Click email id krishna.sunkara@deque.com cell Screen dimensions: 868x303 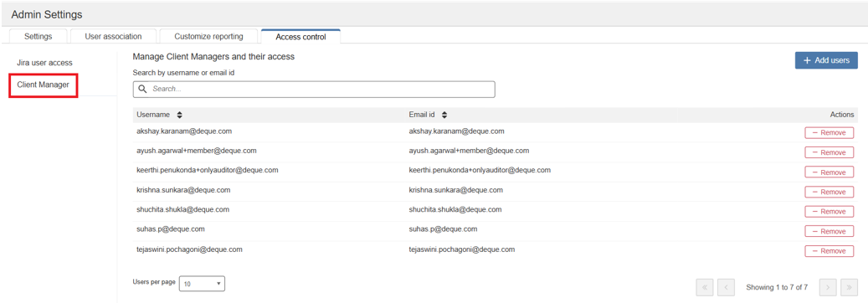coord(456,190)
